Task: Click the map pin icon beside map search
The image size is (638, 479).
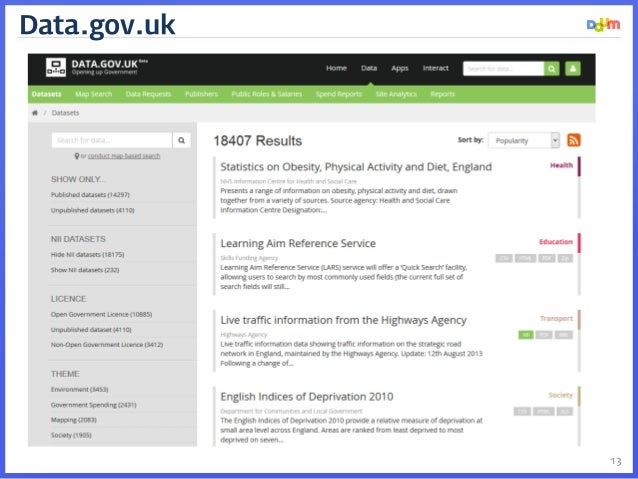Action: pos(77,156)
